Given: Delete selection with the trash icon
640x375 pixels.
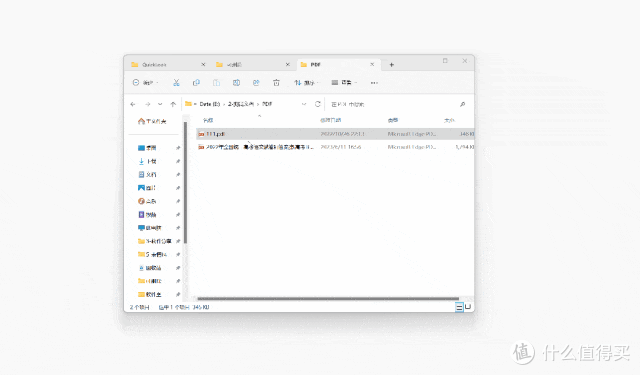Looking at the screenshot, I should coord(276,83).
